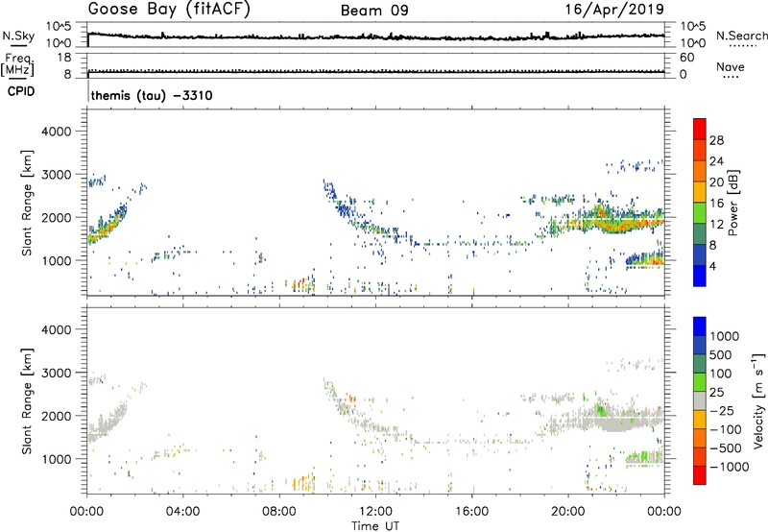Image resolution: width=768 pixels, height=532 pixels.
Task: Click the green echo patch near 1000 km in velocity panel
Action: click(644, 457)
